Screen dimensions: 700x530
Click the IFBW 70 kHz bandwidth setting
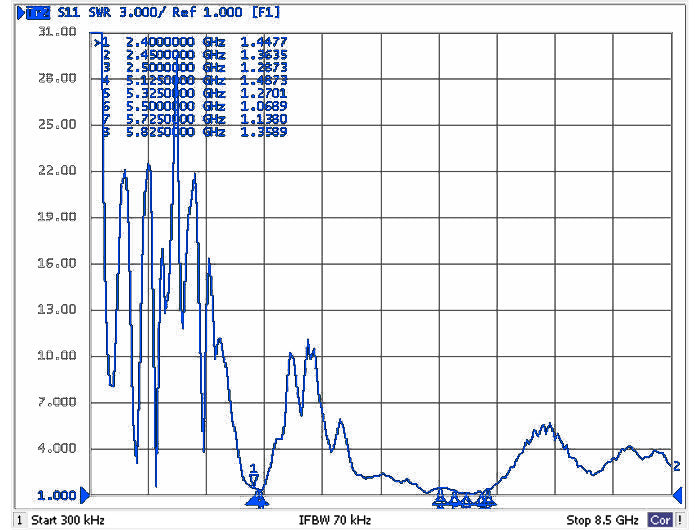tap(335, 520)
